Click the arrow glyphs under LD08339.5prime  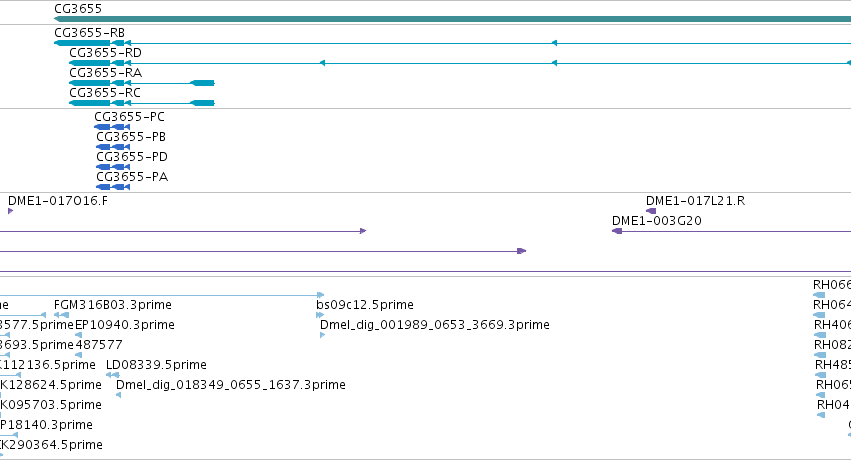pos(112,375)
